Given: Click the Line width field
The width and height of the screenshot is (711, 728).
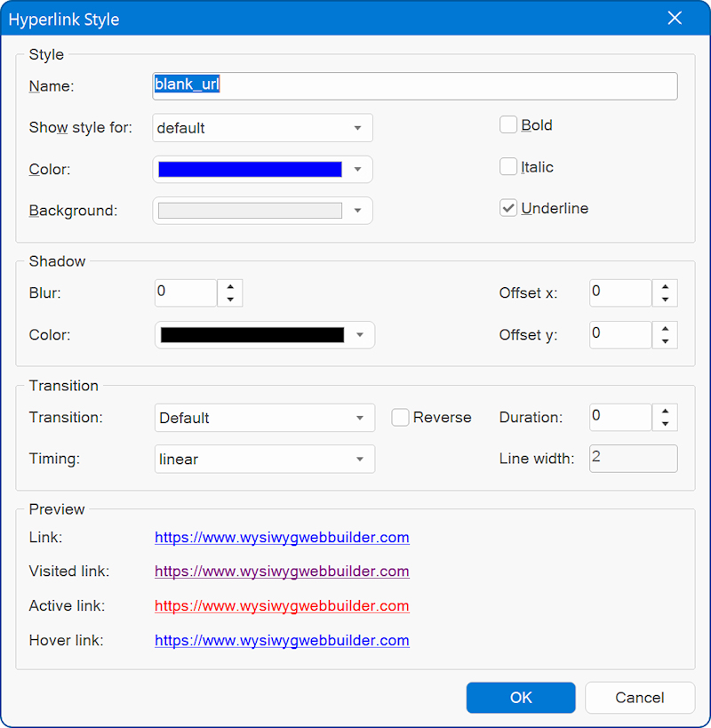Looking at the screenshot, I should [x=634, y=459].
